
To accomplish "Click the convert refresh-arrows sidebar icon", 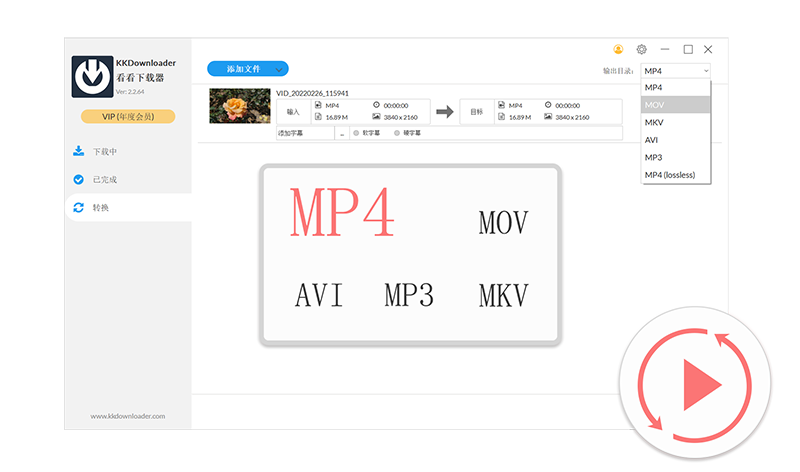I will pyautogui.click(x=78, y=208).
